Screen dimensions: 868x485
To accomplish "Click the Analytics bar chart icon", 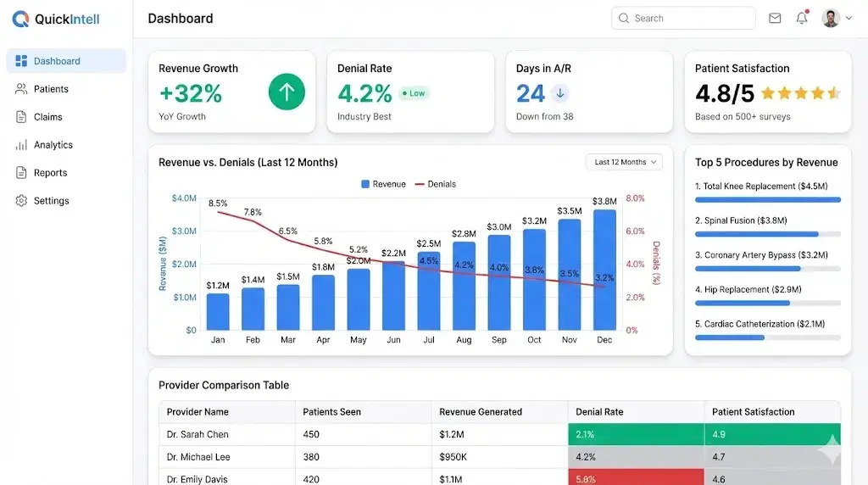I will [21, 145].
